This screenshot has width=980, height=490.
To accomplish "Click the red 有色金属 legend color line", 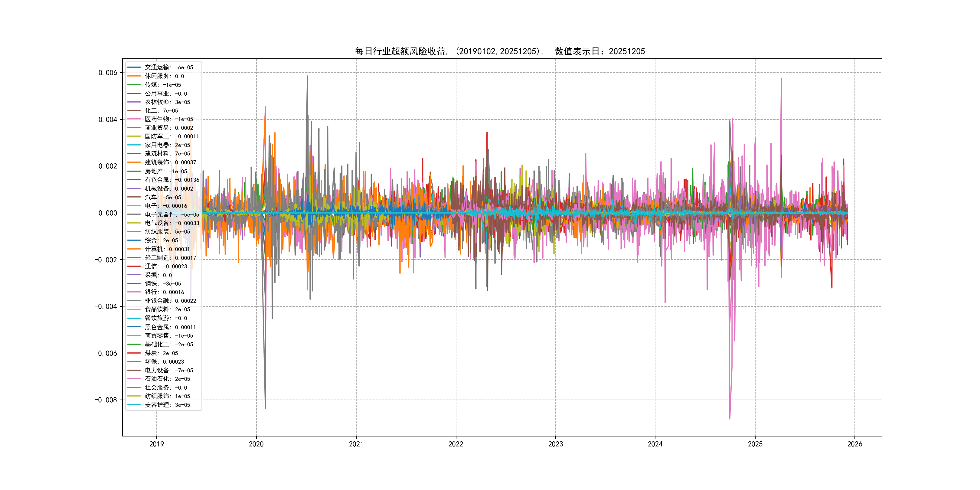I will tap(134, 180).
